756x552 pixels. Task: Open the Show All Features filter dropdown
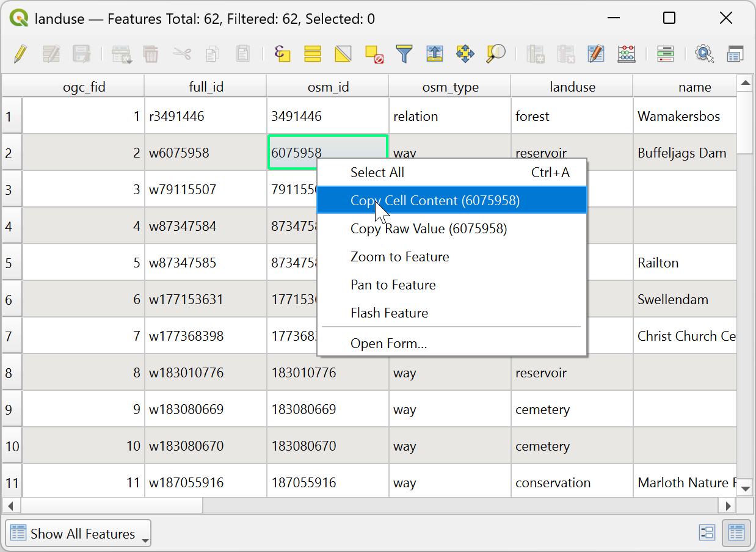(x=78, y=534)
